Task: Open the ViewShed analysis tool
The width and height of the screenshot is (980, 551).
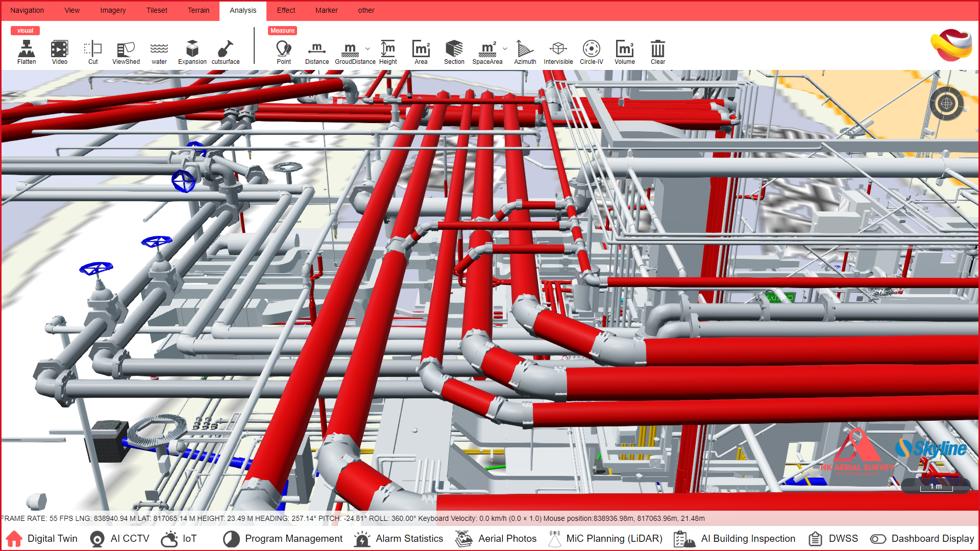Action: tap(126, 52)
